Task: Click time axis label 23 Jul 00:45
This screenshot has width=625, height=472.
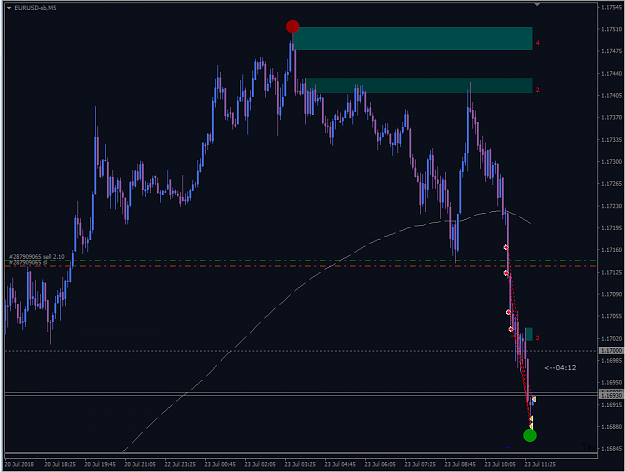Action: point(220,464)
